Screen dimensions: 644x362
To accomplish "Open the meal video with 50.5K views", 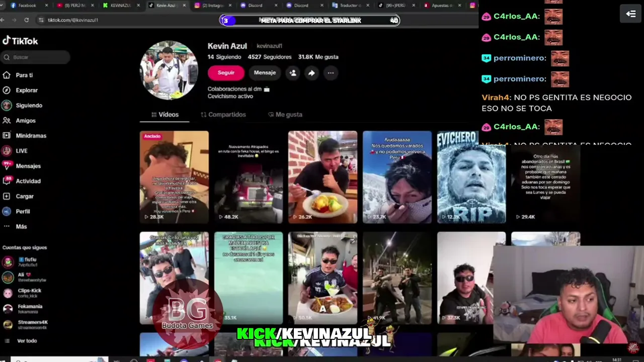I will tap(323, 278).
